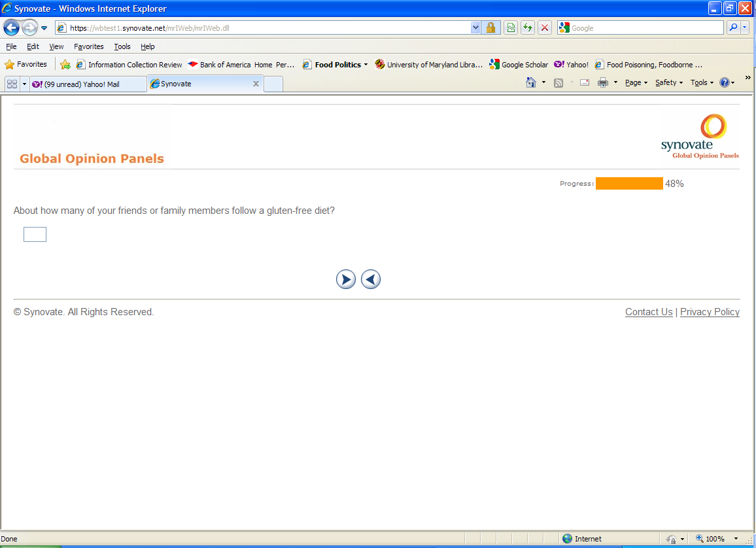Open the Safety menu in command bar

pos(669,82)
